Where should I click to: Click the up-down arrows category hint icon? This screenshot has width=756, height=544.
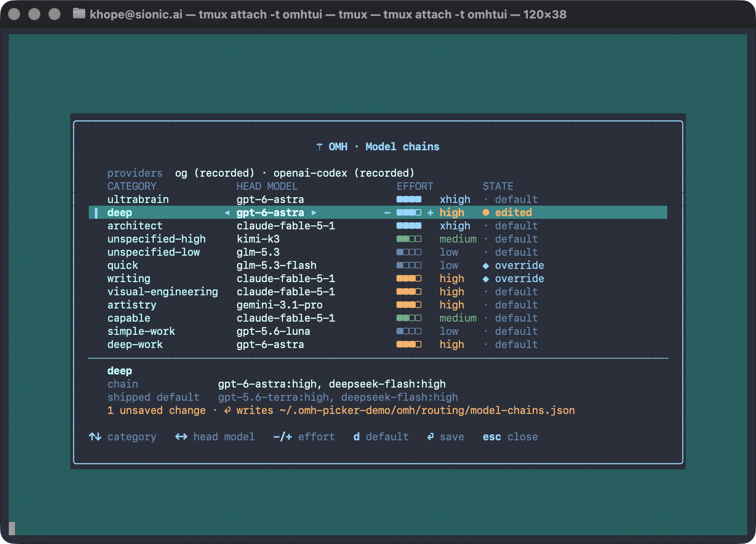tap(95, 437)
